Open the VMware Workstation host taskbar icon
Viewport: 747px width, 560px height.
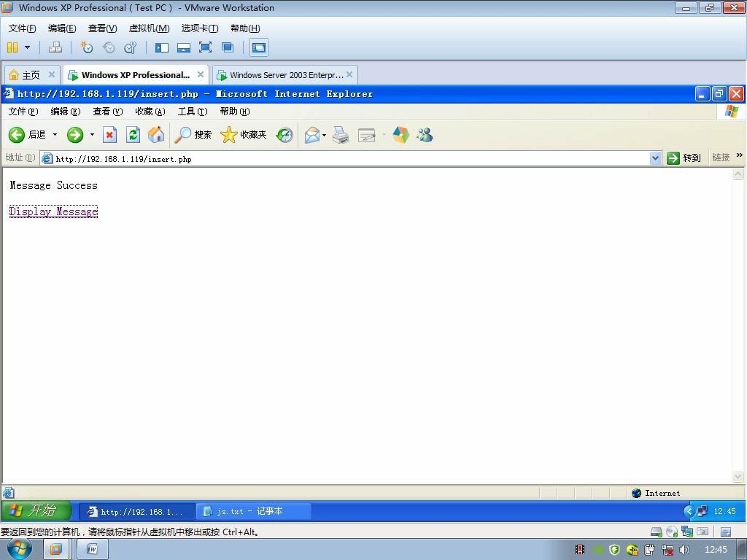(55, 550)
